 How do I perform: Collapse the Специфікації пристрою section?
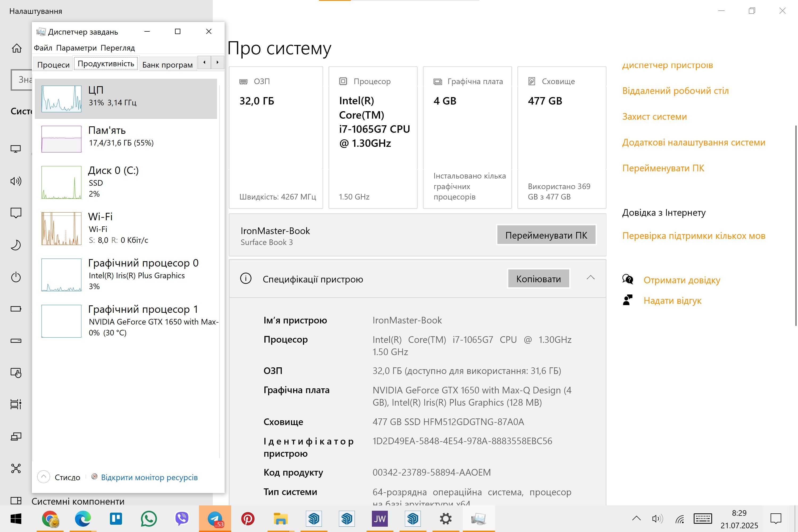tap(591, 277)
